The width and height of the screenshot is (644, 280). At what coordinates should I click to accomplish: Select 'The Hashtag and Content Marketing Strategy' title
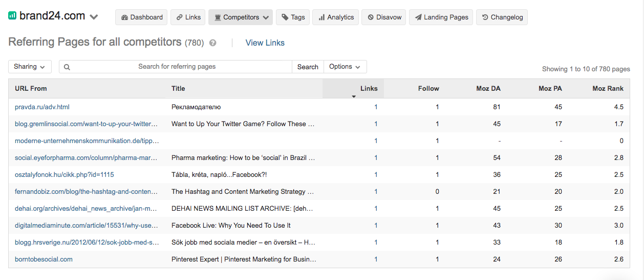[243, 192]
